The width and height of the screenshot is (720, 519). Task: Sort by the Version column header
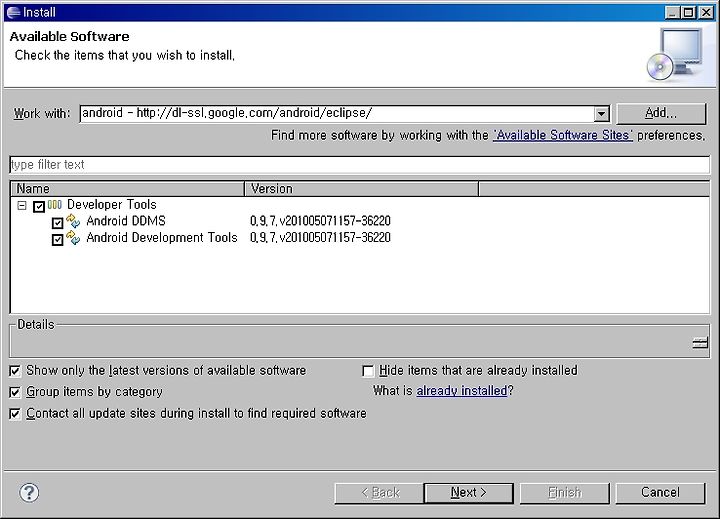362,189
